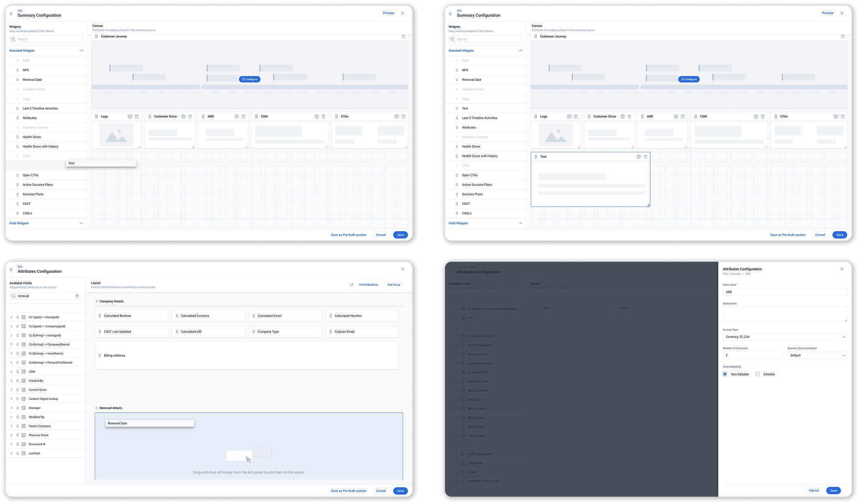Viewport: 859px width, 504px height.
Task: Click the dragged Renewal Date chip
Action: click(x=150, y=424)
